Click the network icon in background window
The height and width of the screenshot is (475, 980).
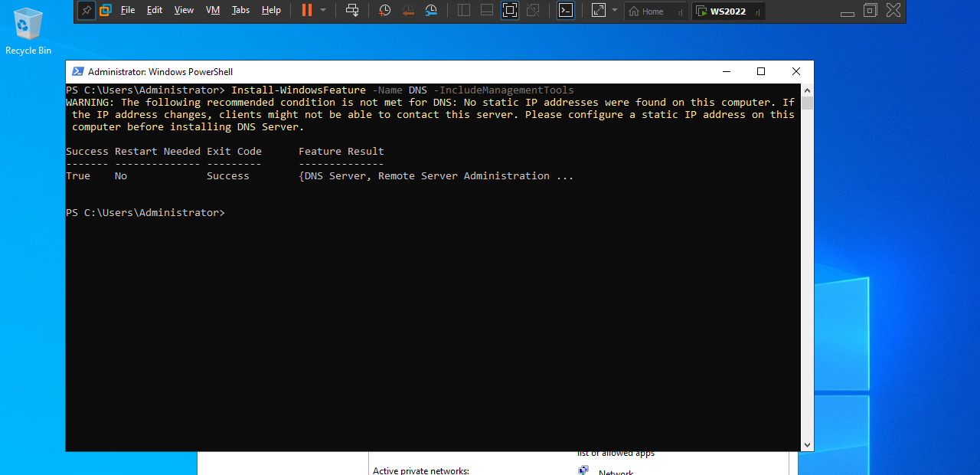tap(583, 470)
